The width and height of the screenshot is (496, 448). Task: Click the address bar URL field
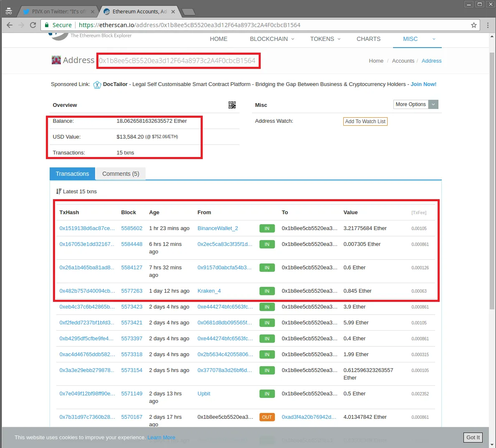point(259,25)
